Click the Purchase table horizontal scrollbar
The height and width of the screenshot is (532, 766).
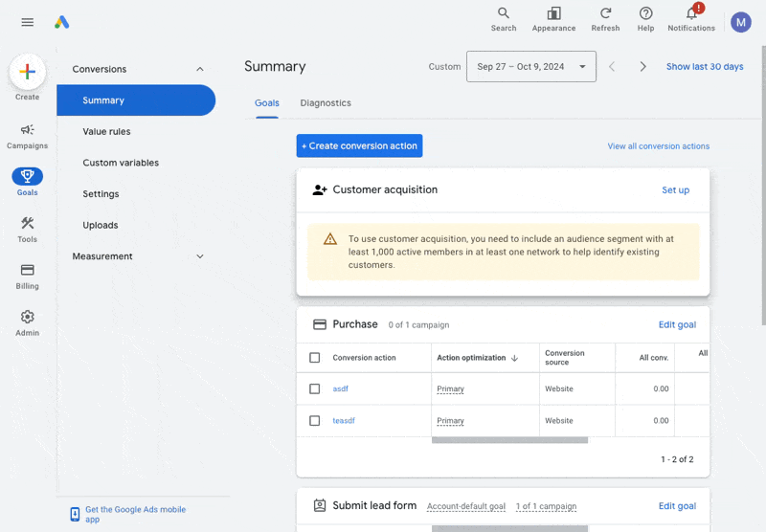[509, 440]
